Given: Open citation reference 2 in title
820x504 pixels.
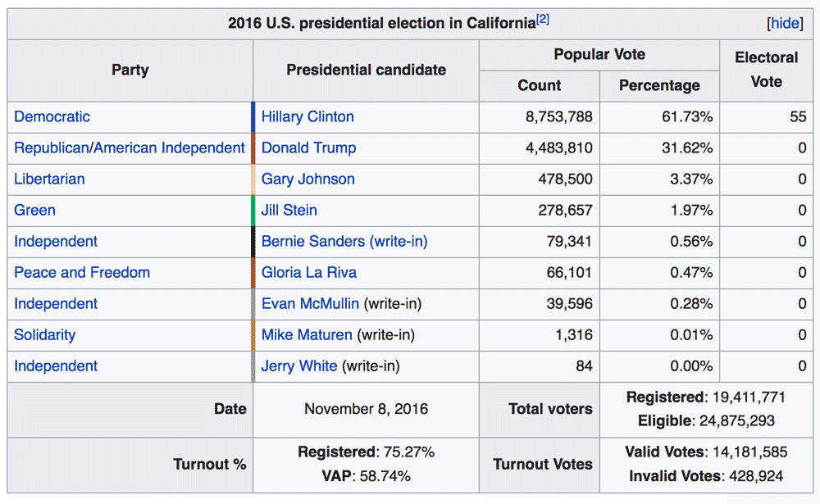Looking at the screenshot, I should [543, 20].
